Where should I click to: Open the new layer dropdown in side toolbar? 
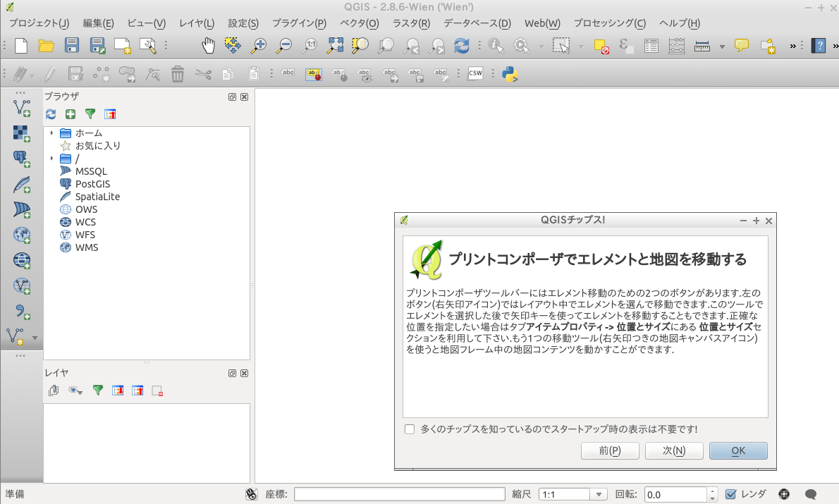(x=35, y=338)
